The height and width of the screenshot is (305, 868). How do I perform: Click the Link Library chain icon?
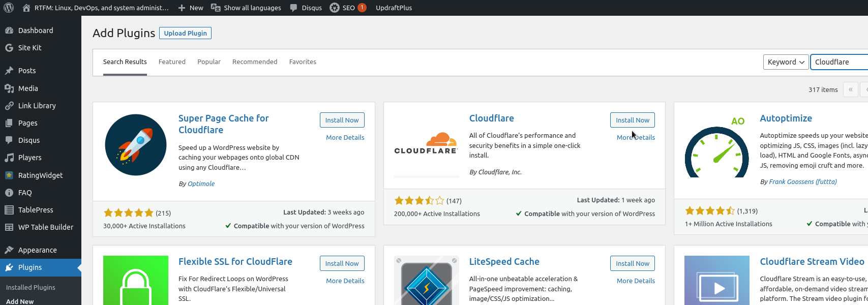9,106
